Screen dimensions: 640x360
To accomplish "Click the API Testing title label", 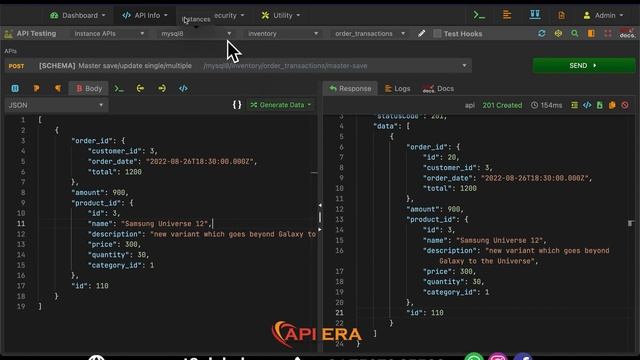I will (36, 33).
